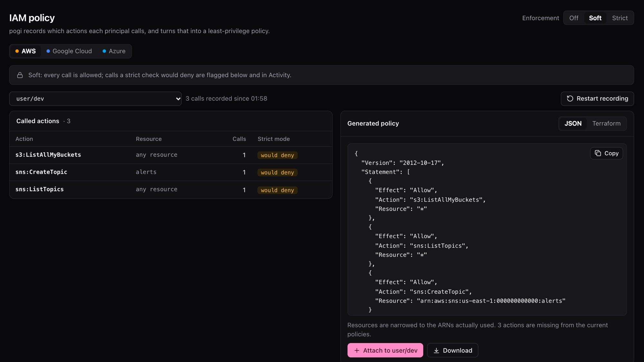Screen dimensions: 644x362
Task: Click the "3 calls recorded since 01:58" text
Action: click(x=226, y=99)
